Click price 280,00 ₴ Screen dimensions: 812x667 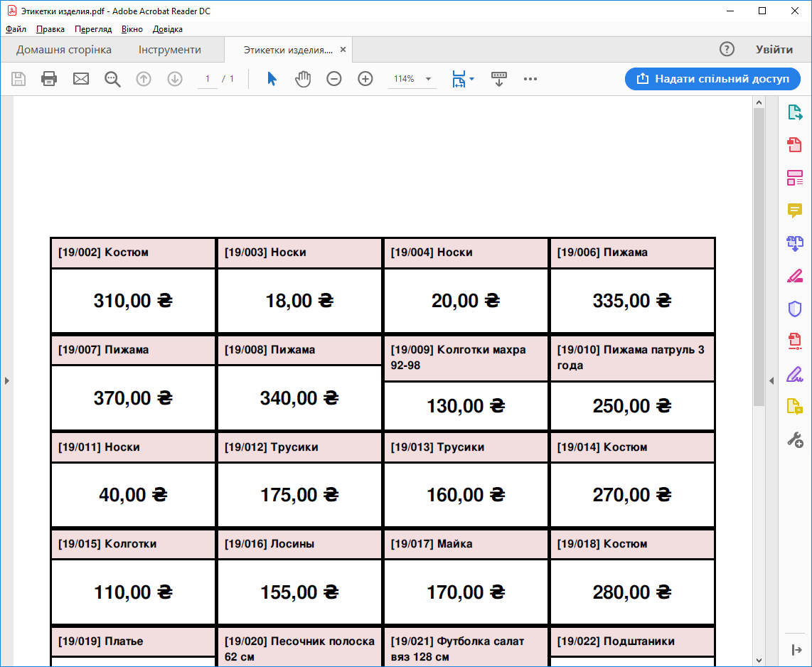632,592
